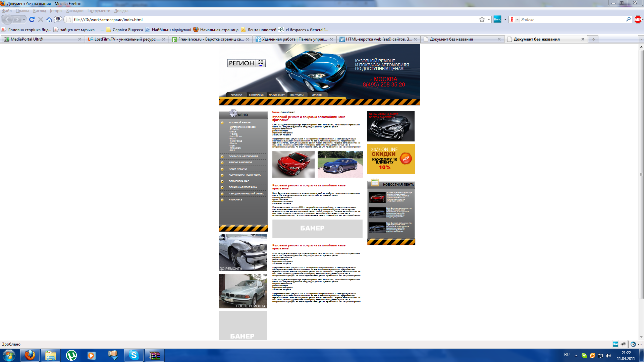Click the ПРАЙС-ЛИСТ site navigation link
Image resolution: width=644 pixels, height=362 pixels.
click(x=276, y=95)
